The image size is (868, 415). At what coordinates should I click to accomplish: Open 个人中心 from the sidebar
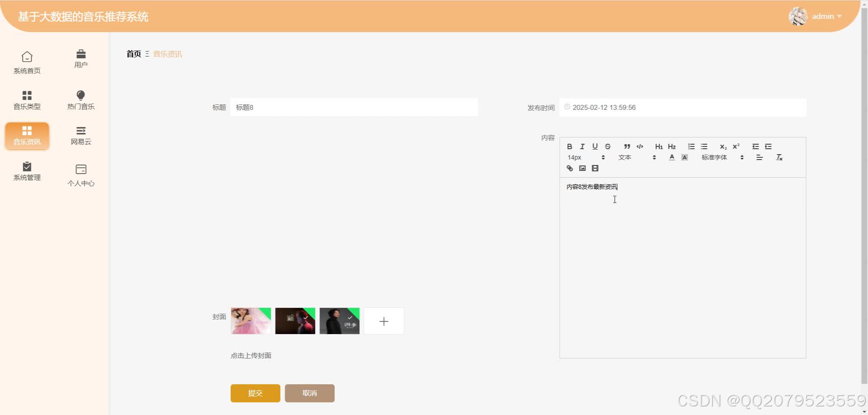81,174
